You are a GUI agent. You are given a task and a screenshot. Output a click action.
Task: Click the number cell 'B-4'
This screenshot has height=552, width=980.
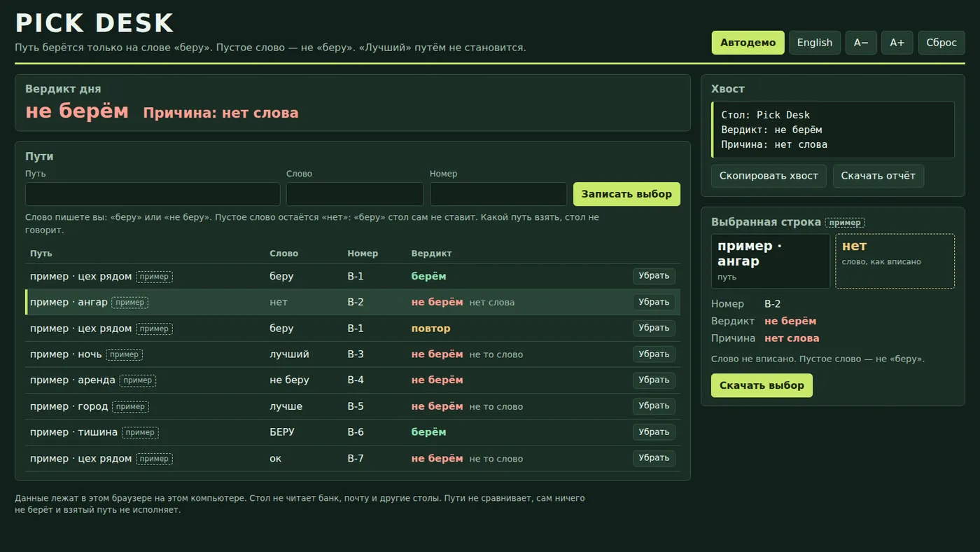(356, 380)
